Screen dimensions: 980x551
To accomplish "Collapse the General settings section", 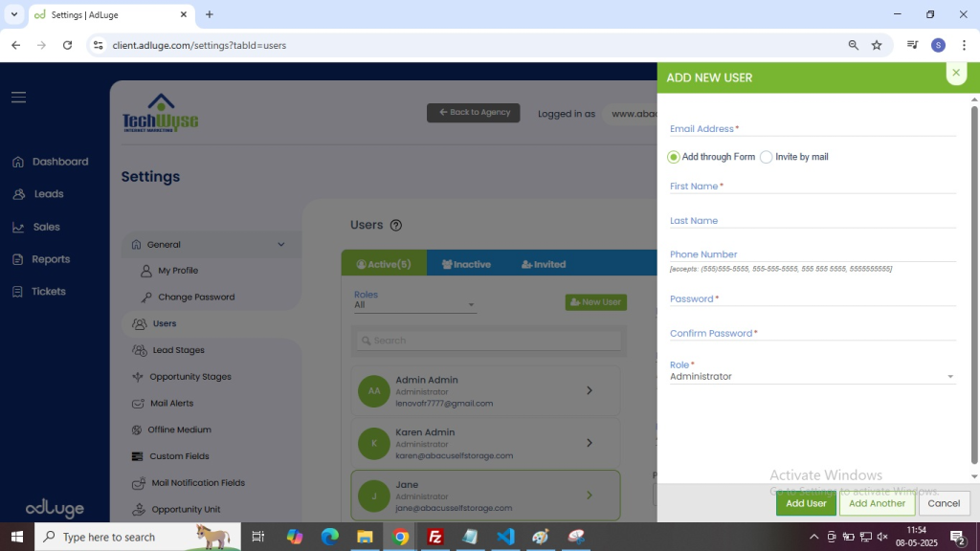I will [280, 245].
